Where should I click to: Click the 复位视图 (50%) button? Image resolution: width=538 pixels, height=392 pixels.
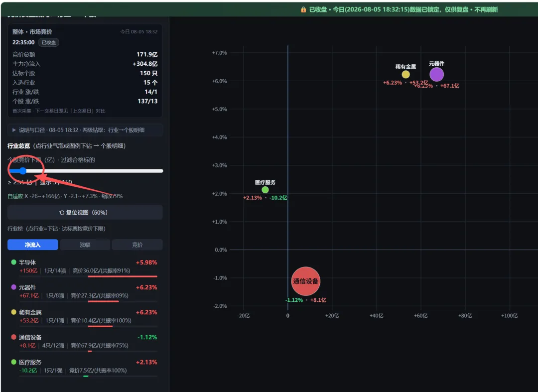[85, 212]
